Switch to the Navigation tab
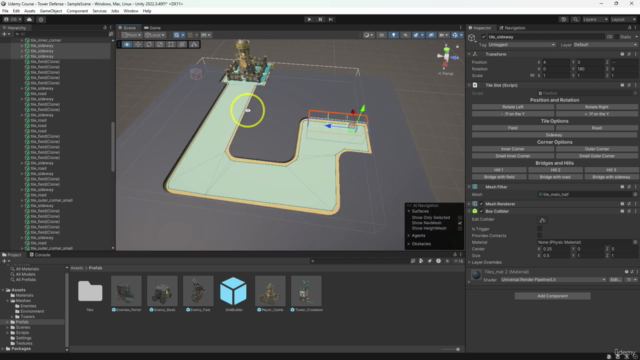 tap(512, 28)
